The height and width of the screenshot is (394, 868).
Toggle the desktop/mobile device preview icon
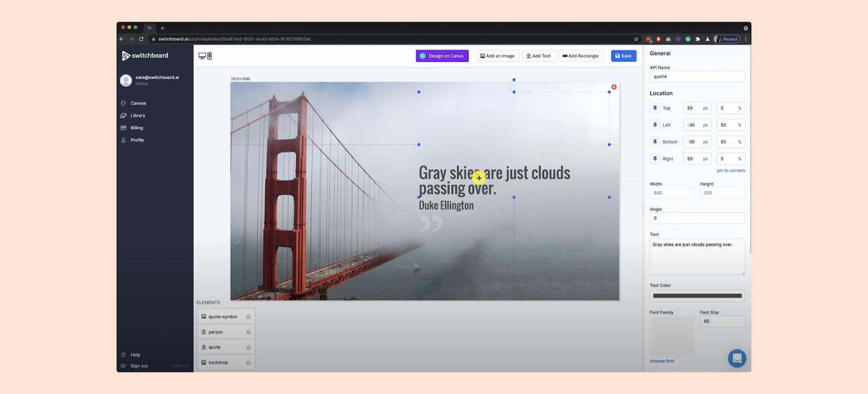205,56
